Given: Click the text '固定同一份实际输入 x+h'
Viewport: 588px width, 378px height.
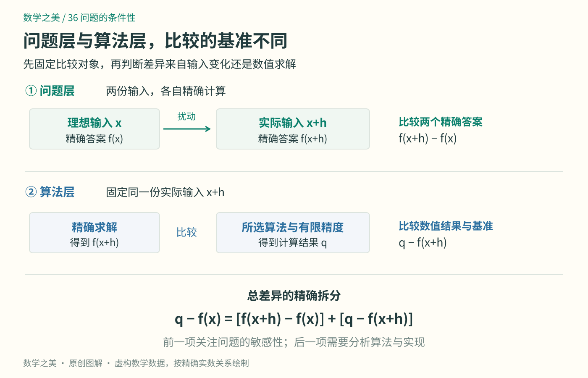Looking at the screenshot, I should [165, 192].
